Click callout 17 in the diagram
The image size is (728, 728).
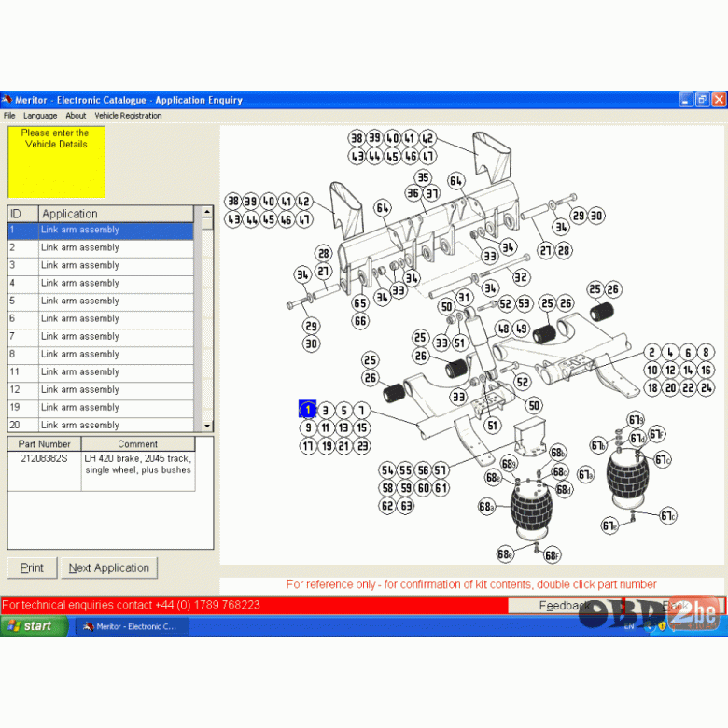pos(308,446)
